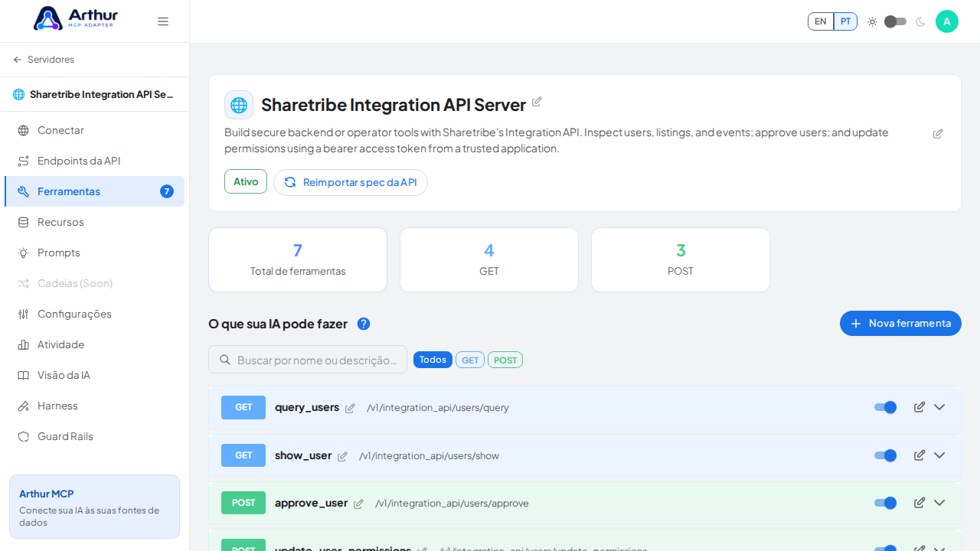The width and height of the screenshot is (980, 551).
Task: Edit the server title pencil icon
Action: 537,102
